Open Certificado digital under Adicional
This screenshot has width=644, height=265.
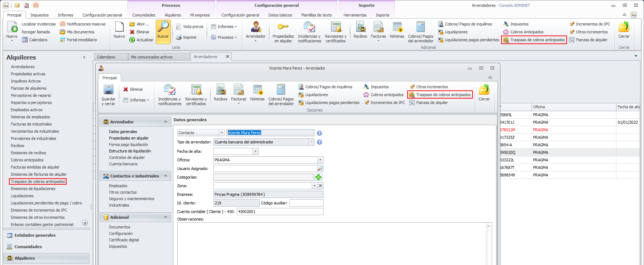[x=124, y=240]
